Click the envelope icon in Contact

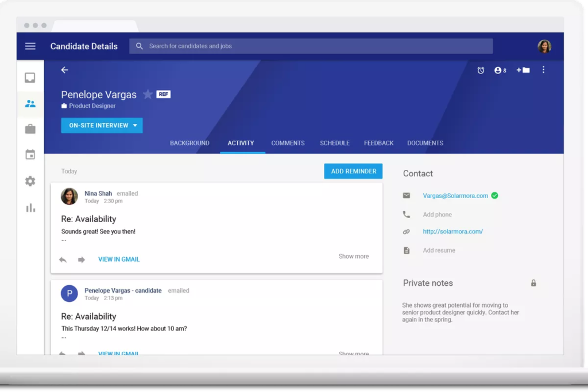click(407, 195)
